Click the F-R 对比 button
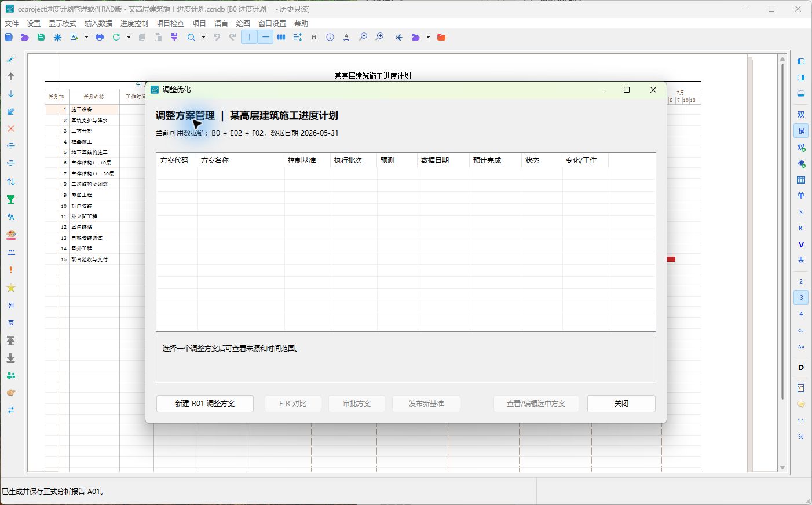The width and height of the screenshot is (812, 505). 292,404
